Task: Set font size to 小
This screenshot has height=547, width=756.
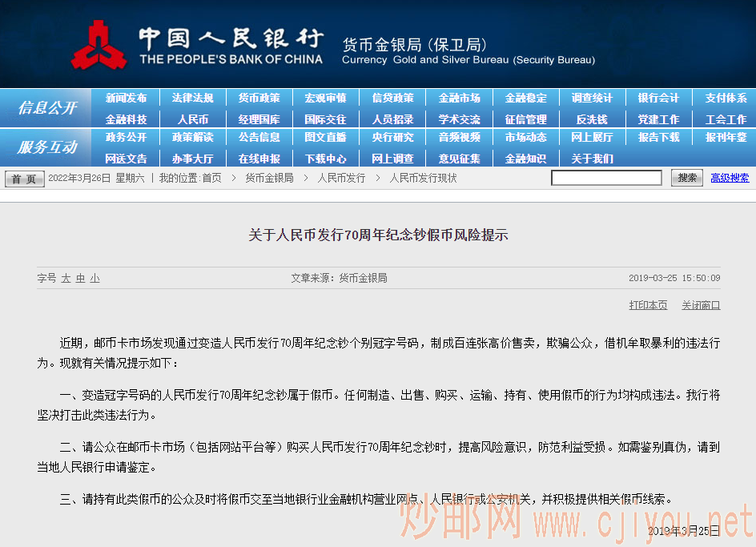Action: click(x=95, y=279)
